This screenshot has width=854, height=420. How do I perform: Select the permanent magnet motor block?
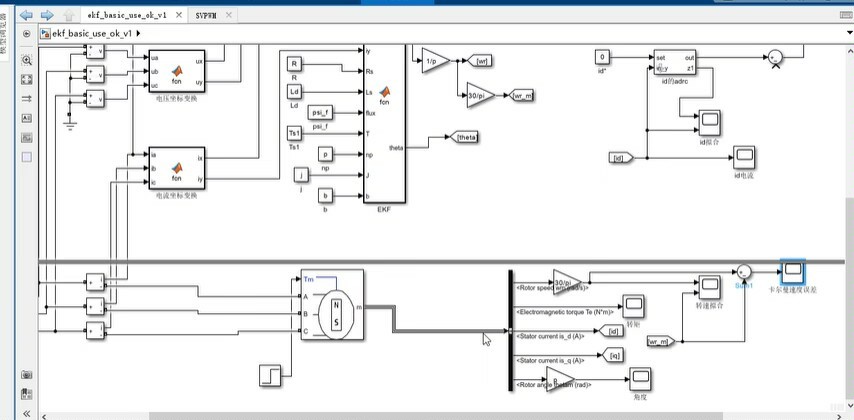tap(332, 305)
